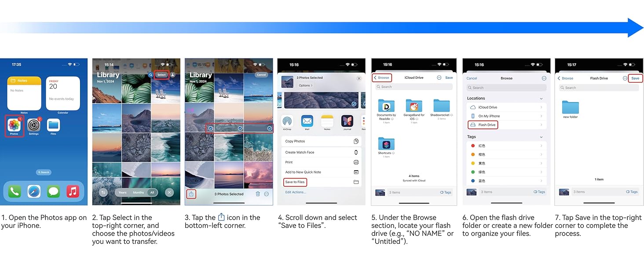Tap the magnifier search icon in Photos Library

coord(150,75)
